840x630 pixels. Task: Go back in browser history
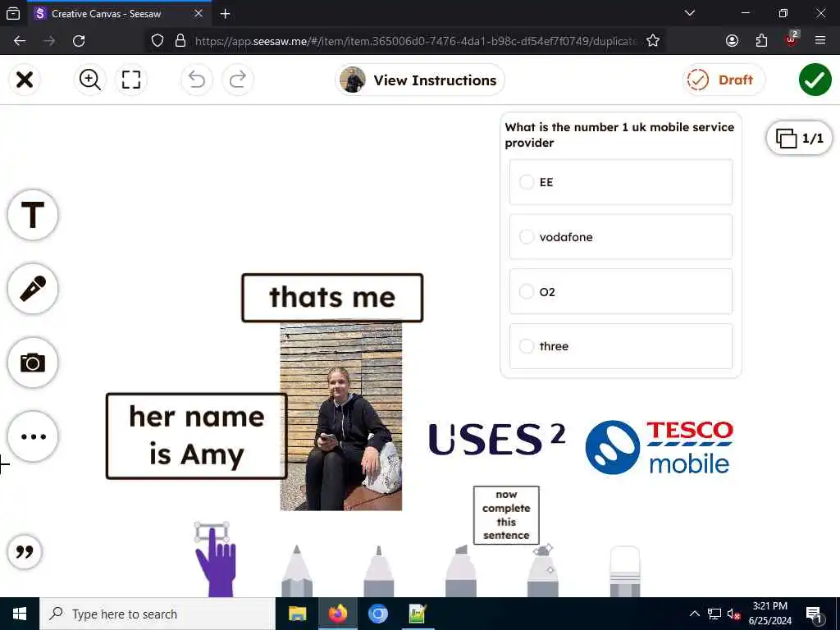click(20, 41)
